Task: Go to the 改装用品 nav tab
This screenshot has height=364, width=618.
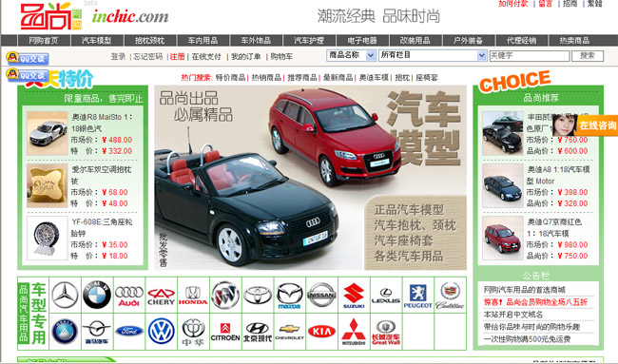Action: coord(415,40)
